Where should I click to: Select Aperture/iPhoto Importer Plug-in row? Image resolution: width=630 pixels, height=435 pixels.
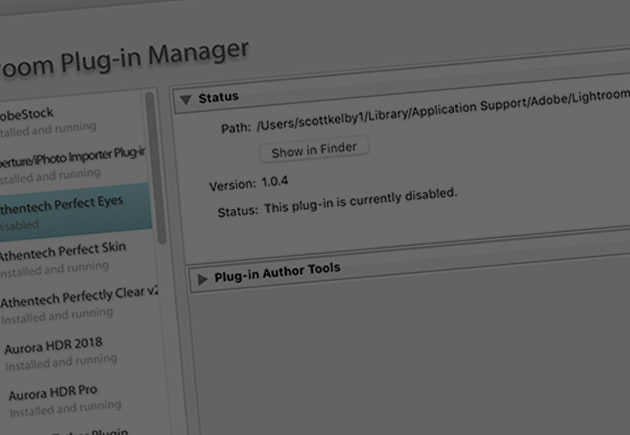tap(72, 165)
